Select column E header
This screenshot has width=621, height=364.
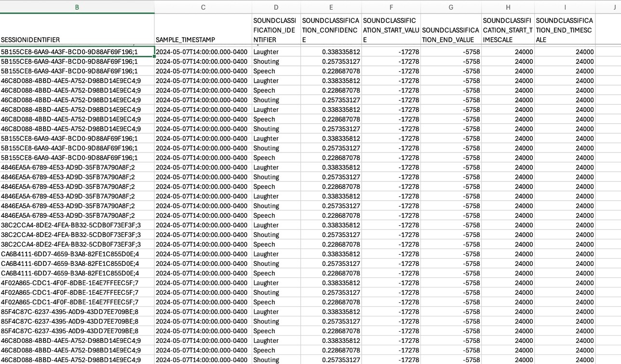point(331,7)
